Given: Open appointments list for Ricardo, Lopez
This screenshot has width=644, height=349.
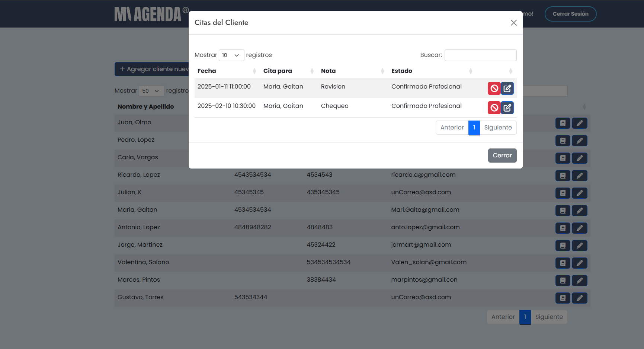Looking at the screenshot, I should pyautogui.click(x=563, y=176).
